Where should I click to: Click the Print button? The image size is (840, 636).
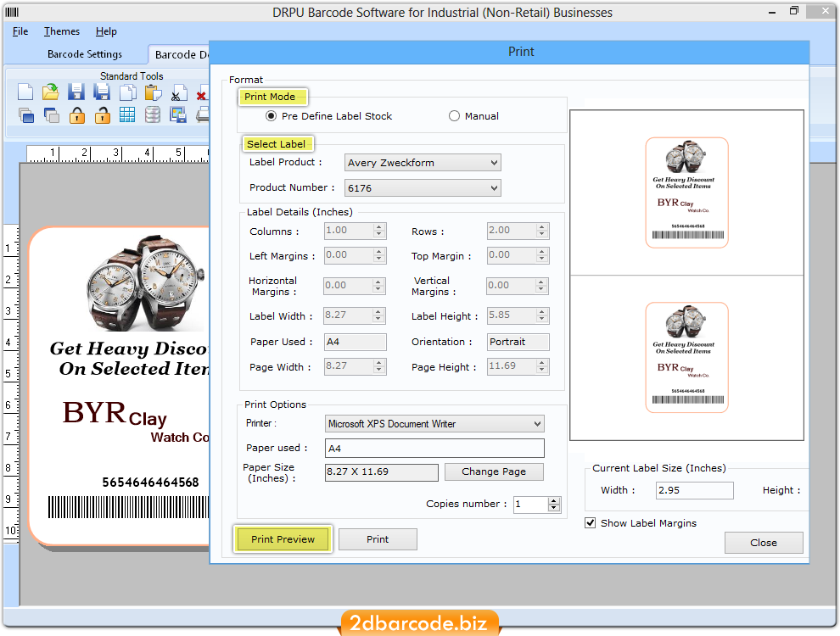coord(378,539)
